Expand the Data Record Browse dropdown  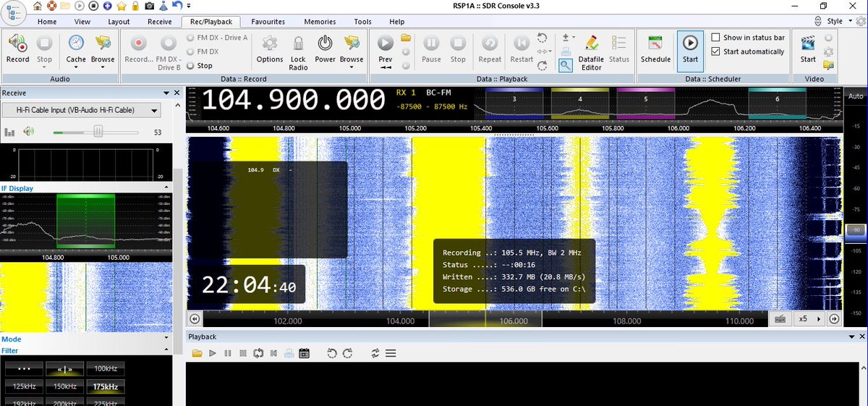tap(352, 67)
